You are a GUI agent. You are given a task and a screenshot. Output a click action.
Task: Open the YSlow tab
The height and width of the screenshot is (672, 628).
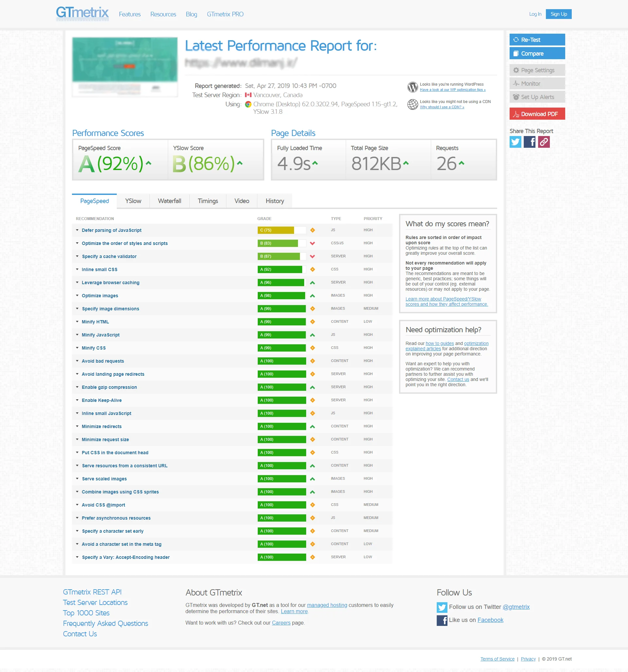(133, 201)
